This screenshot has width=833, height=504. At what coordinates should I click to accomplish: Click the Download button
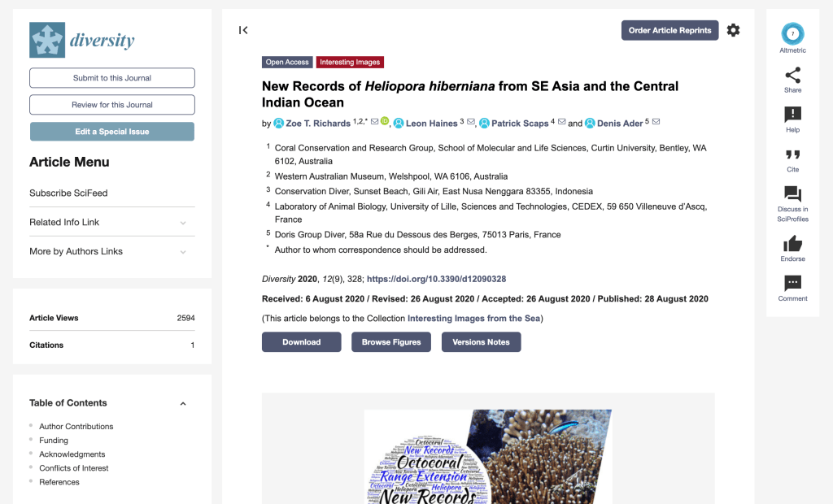click(x=301, y=342)
